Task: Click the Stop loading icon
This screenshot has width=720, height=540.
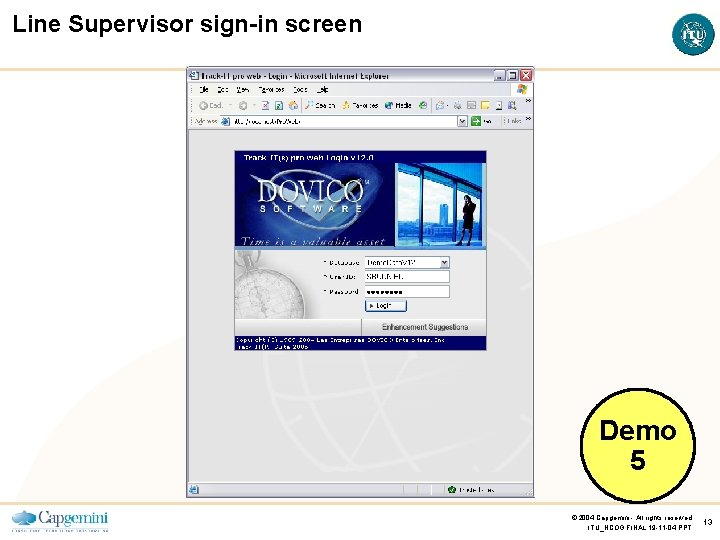Action: [x=265, y=106]
